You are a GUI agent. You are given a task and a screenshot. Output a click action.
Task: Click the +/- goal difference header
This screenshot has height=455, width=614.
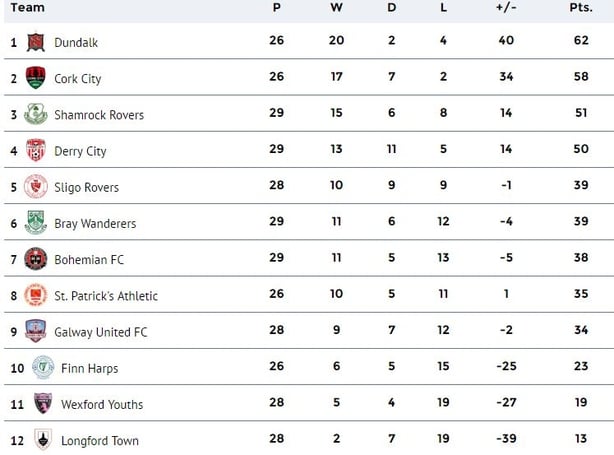click(x=506, y=7)
